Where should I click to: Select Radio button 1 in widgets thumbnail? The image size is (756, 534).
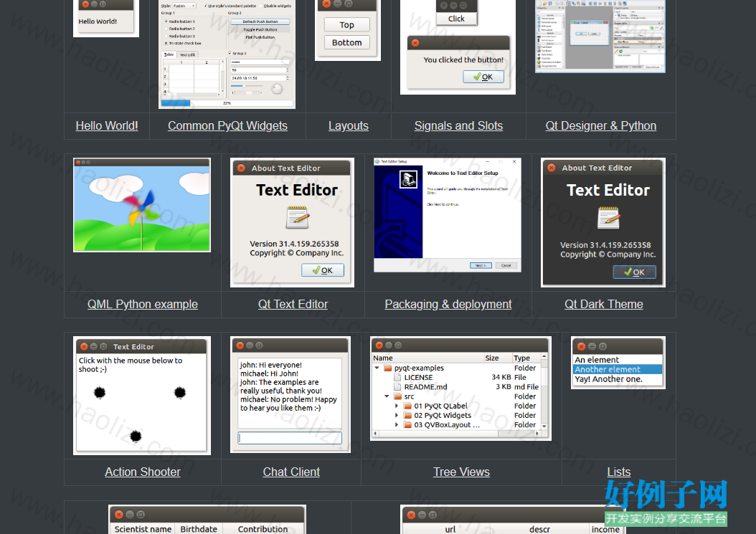180,22
